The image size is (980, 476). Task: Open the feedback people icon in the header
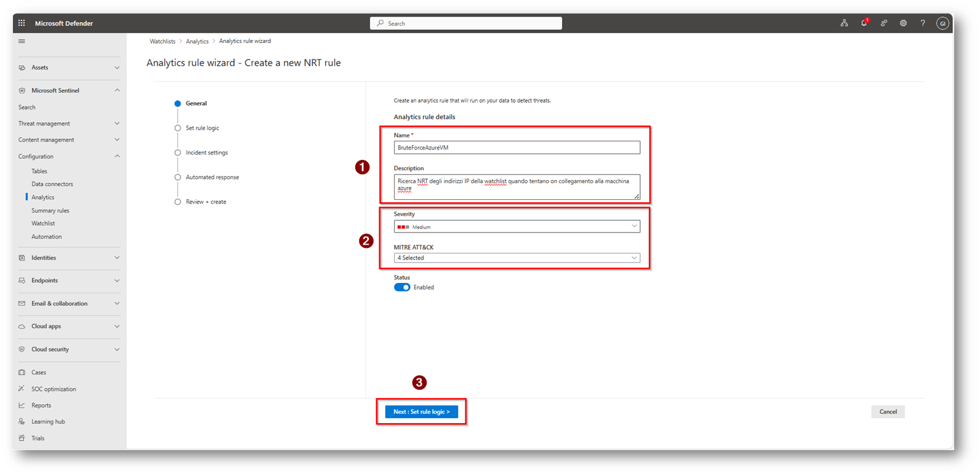[883, 23]
